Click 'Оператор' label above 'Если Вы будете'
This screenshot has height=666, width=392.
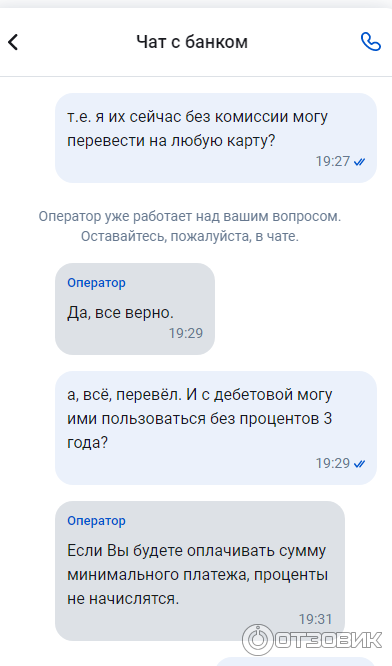point(96,521)
